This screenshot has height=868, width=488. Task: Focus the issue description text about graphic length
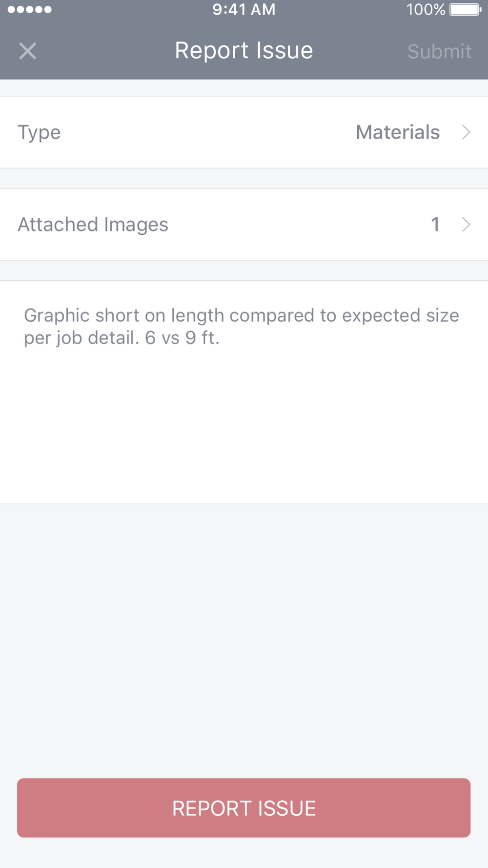pos(242,327)
